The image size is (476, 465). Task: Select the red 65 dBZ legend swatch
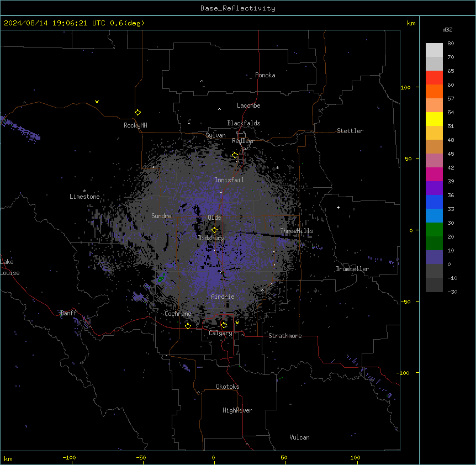[434, 77]
